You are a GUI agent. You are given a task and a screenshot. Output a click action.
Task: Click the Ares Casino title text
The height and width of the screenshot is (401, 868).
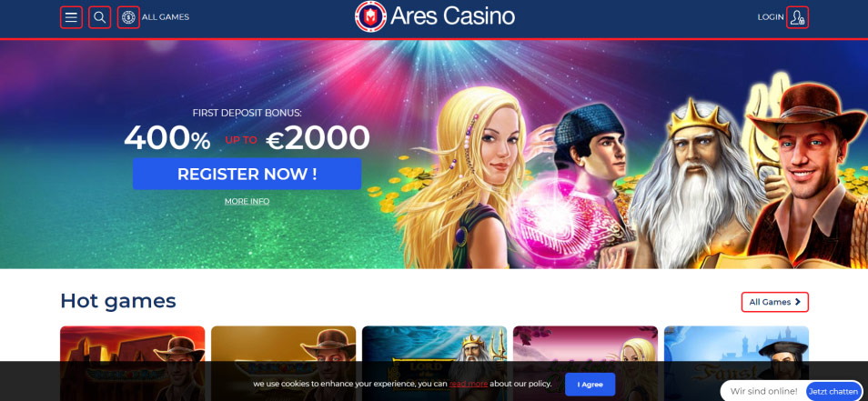[452, 16]
